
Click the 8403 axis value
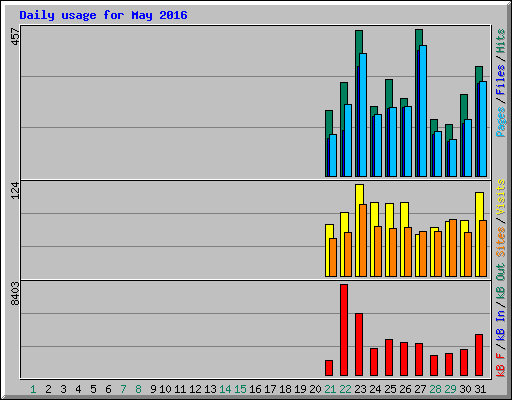[x=15, y=293]
